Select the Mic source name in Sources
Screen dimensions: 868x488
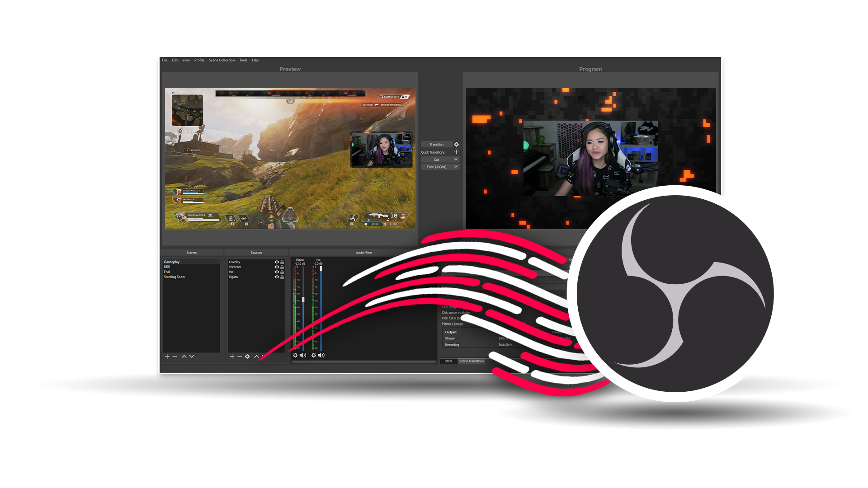click(231, 272)
